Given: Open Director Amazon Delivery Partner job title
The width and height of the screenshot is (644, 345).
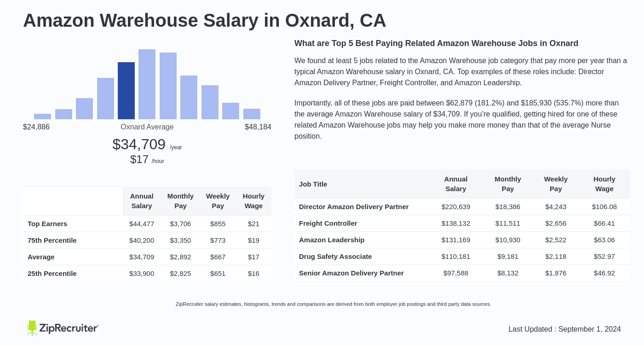Looking at the screenshot, I should [354, 207].
